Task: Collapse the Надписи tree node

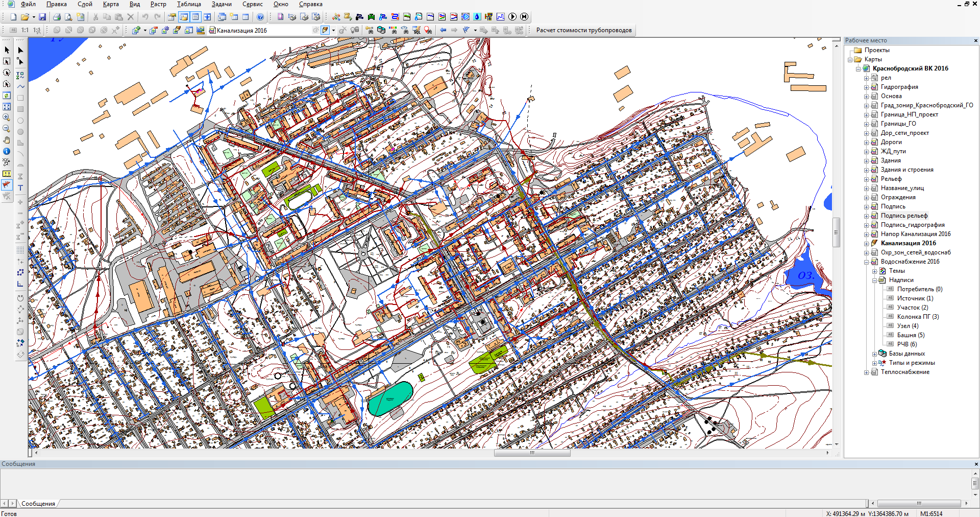Action: click(x=874, y=280)
